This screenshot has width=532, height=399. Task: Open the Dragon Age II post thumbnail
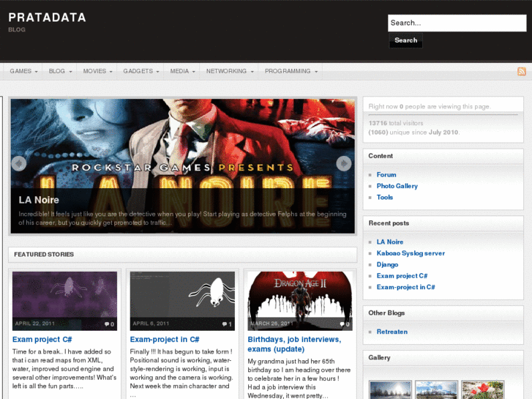300,301
